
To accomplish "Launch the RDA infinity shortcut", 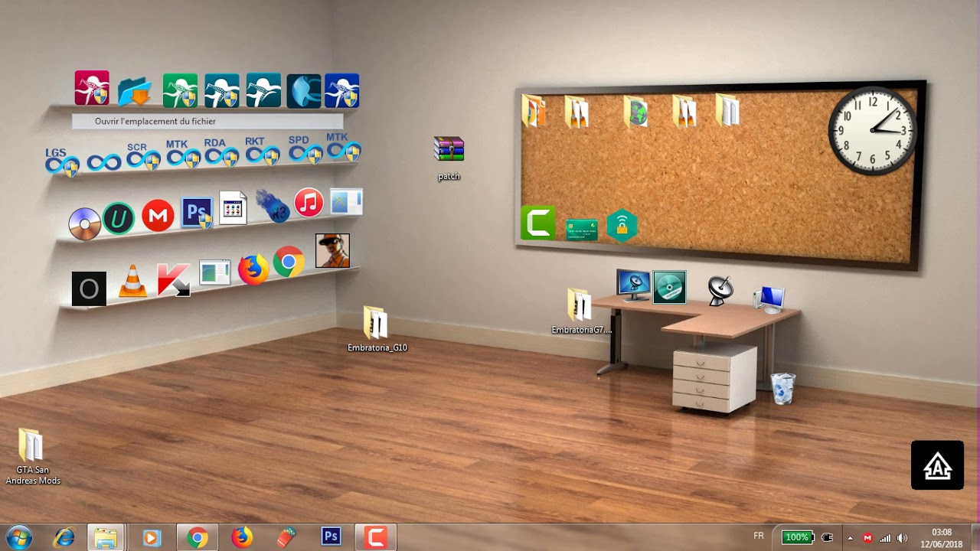I will (221, 153).
